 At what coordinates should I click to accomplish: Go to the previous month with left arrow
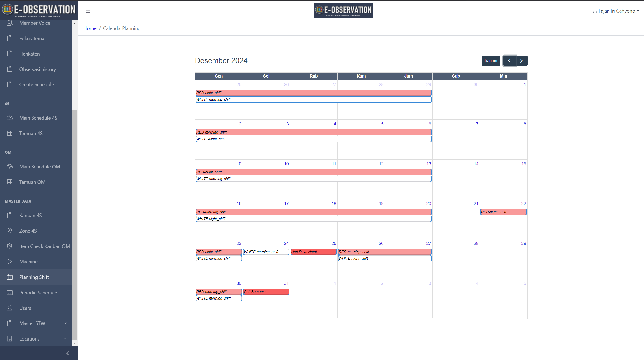[x=509, y=61]
